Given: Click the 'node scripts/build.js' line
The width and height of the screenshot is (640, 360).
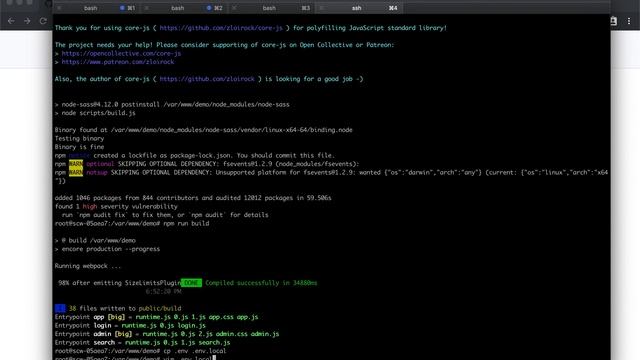Looking at the screenshot, I should (x=95, y=113).
